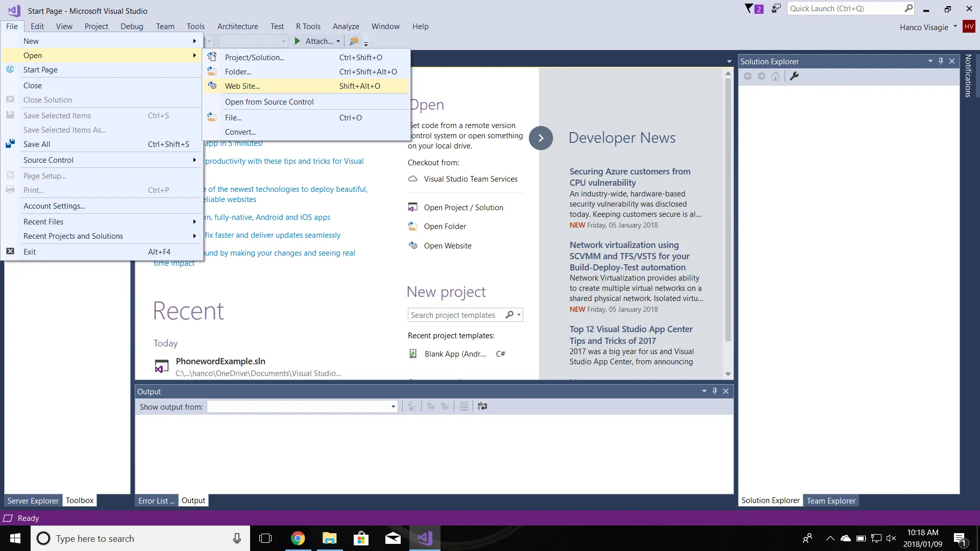Expand Hanco Visagie account dropdown
980x551 pixels.
click(x=955, y=27)
